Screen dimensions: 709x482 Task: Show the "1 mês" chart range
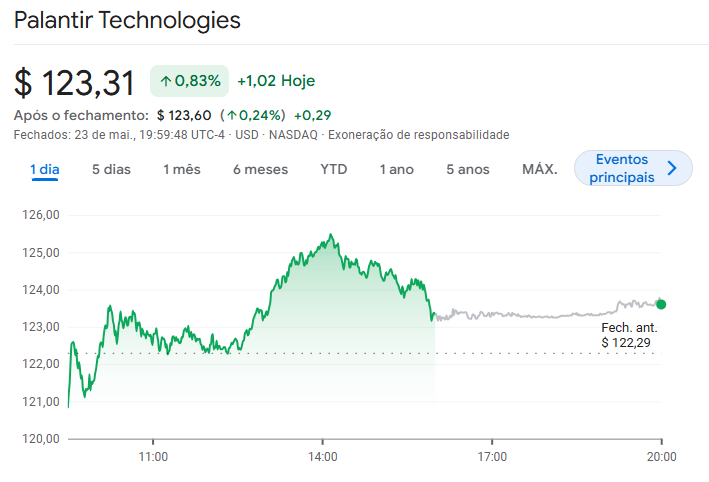182,169
